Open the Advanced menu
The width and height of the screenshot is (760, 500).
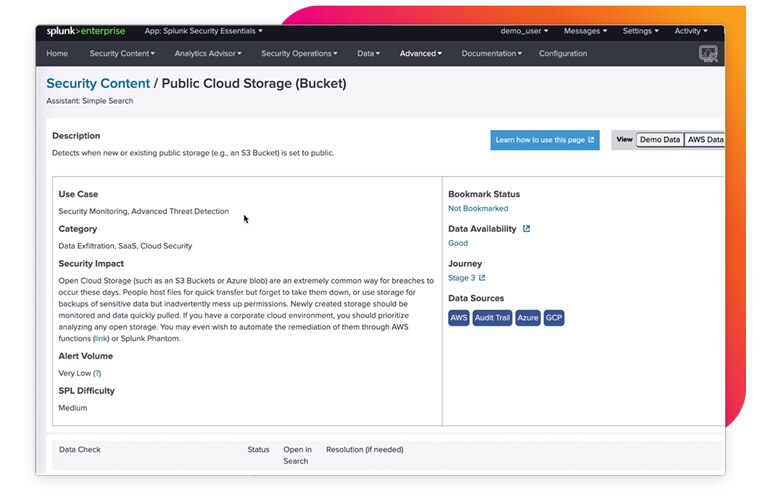[x=421, y=54]
